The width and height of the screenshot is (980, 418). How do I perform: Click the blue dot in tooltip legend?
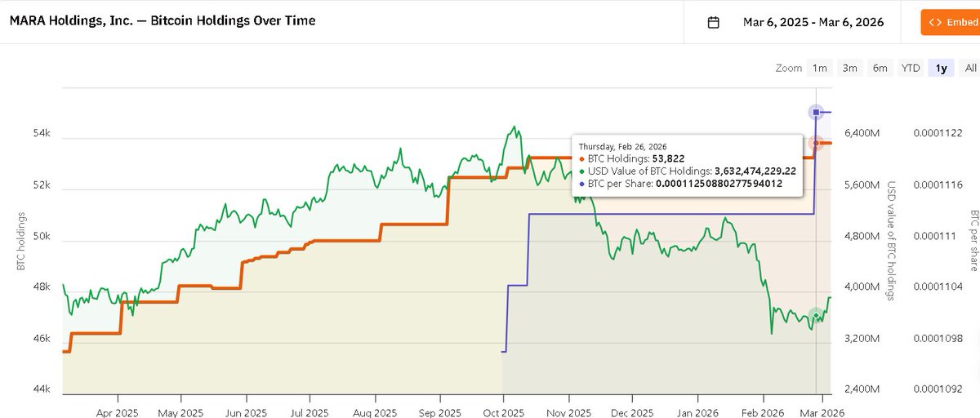581,185
